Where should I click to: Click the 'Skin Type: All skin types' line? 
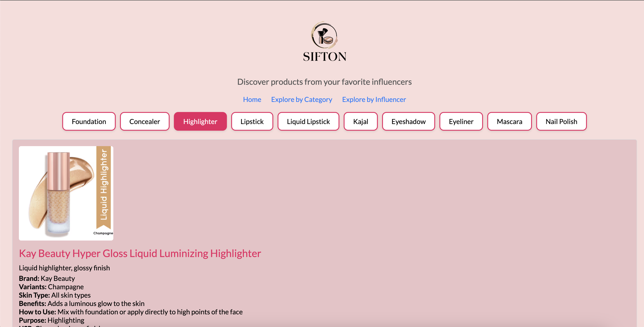click(x=55, y=295)
